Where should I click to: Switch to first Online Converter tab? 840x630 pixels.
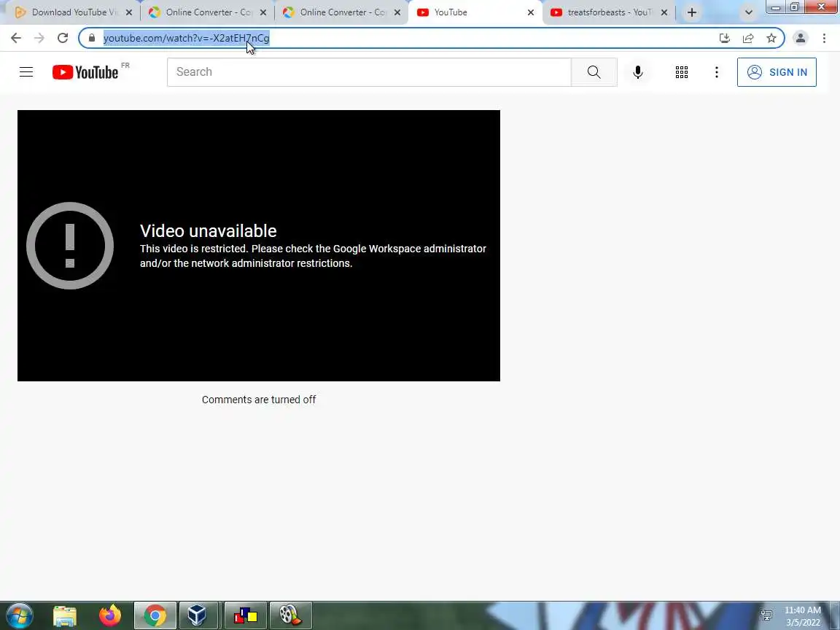[206, 12]
